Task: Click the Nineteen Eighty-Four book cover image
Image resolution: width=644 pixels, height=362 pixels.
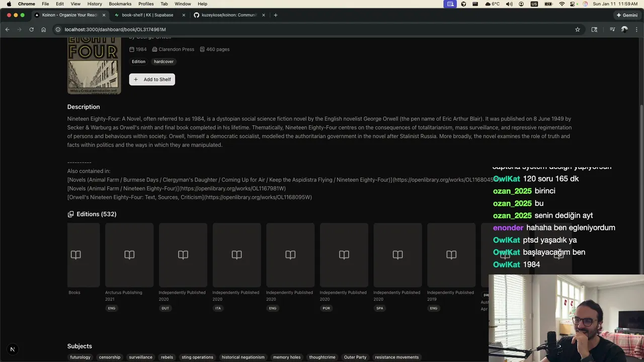Action: [94, 65]
